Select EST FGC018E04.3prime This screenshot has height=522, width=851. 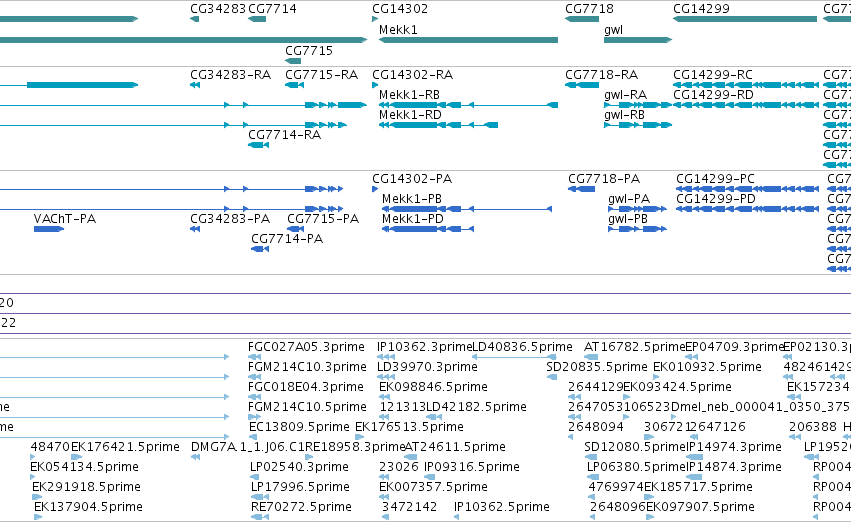coord(306,387)
